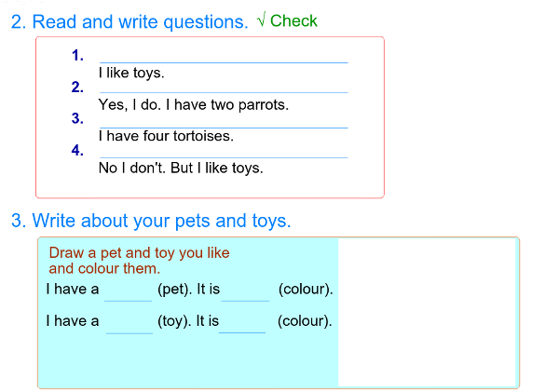This screenshot has width=559, height=392.
Task: Click the 'But I like toys' answer
Action: 181,169
